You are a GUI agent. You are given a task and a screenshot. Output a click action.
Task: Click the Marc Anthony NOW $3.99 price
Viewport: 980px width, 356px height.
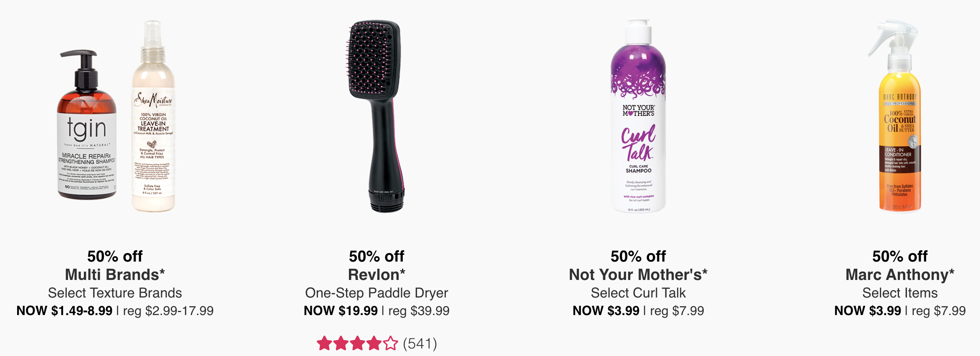click(x=867, y=311)
